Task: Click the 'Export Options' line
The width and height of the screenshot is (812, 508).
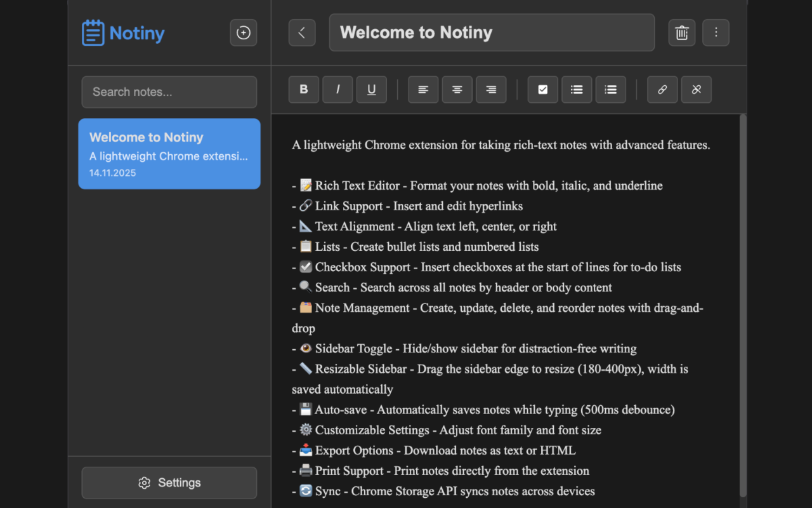Action: click(x=434, y=450)
